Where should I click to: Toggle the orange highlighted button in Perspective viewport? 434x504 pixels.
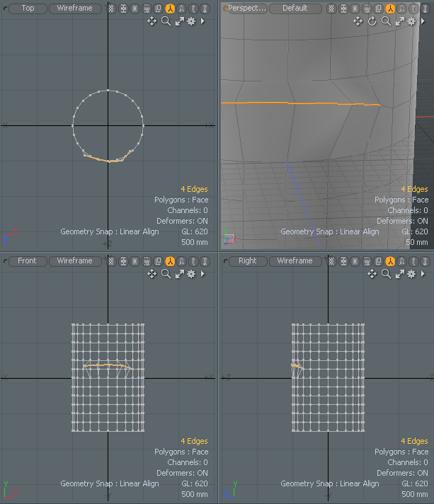(391, 8)
